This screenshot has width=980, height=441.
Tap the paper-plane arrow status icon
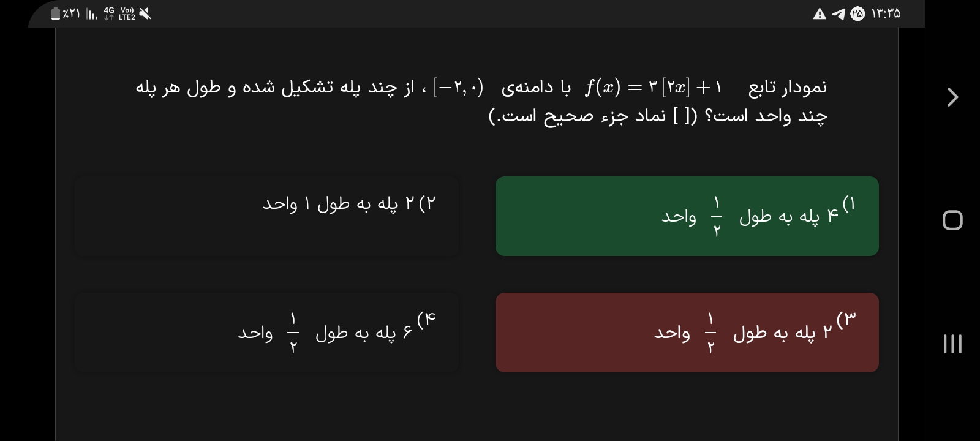pos(839,13)
